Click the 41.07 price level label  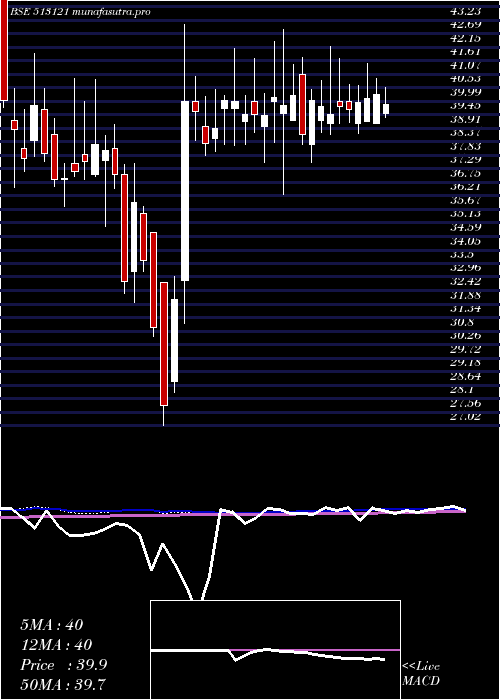(x=465, y=65)
